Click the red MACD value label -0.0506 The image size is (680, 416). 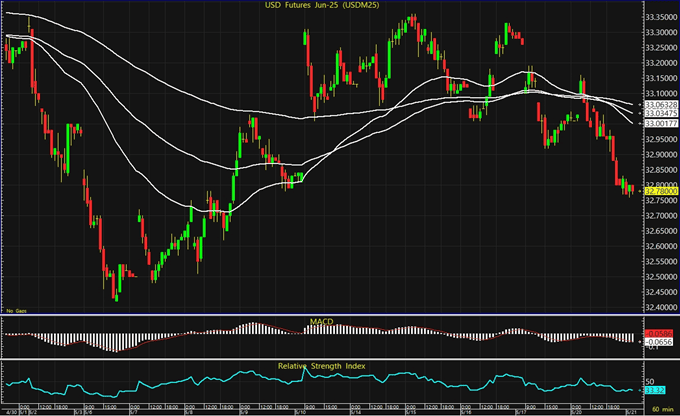pyautogui.click(x=658, y=334)
